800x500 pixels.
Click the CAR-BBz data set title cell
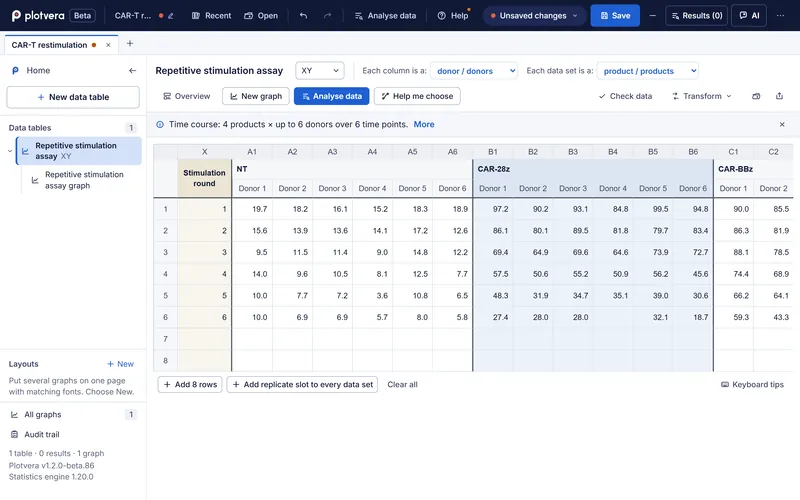(754, 169)
